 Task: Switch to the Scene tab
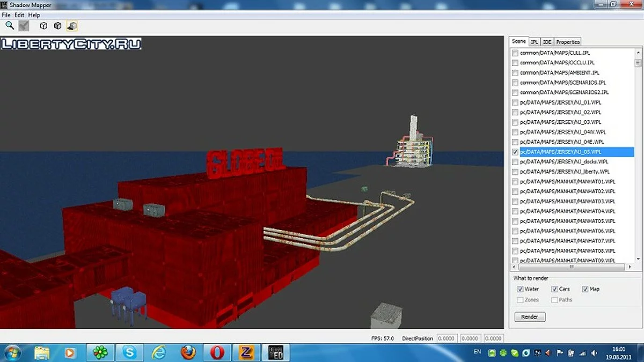[518, 41]
